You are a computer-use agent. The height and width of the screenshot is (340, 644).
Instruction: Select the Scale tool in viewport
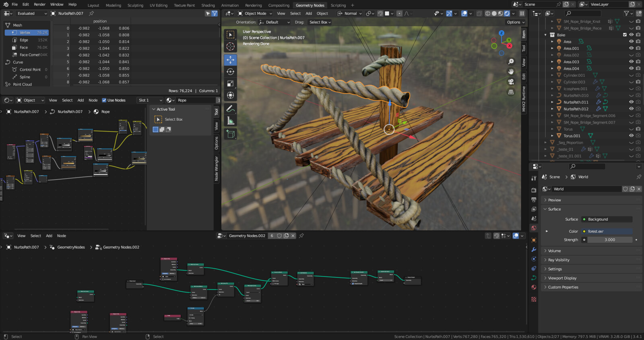pyautogui.click(x=230, y=83)
